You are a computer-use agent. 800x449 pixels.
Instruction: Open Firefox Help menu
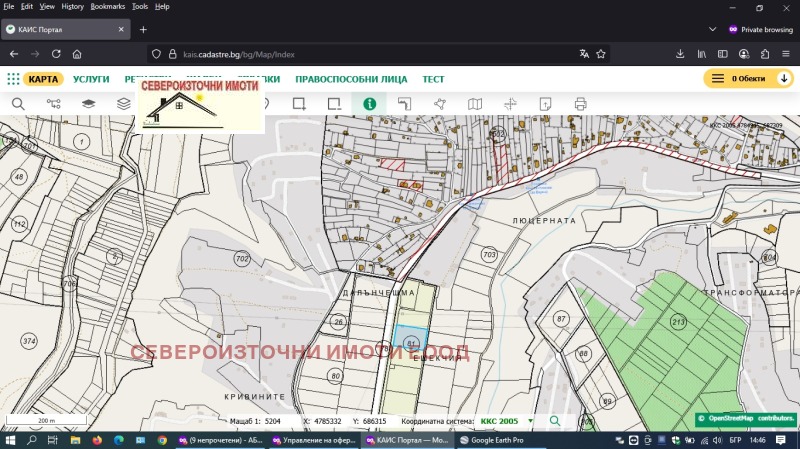[x=162, y=7]
